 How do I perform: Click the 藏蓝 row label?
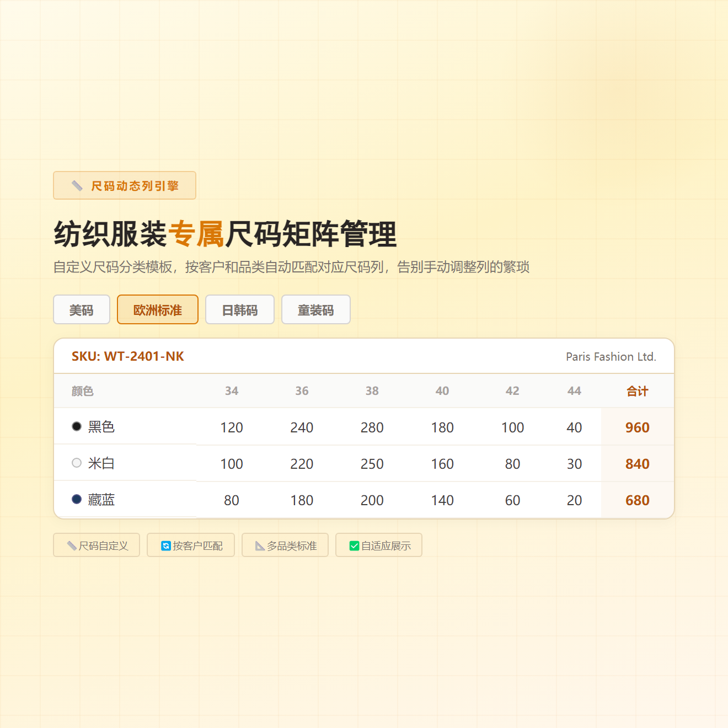click(x=101, y=499)
